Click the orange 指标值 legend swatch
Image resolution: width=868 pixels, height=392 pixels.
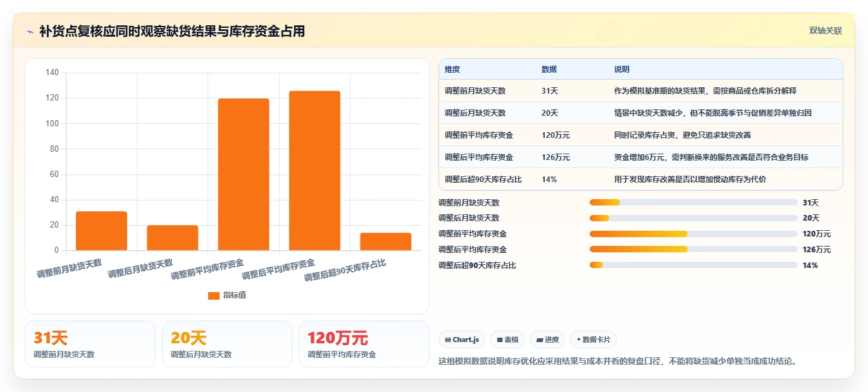[x=214, y=295]
